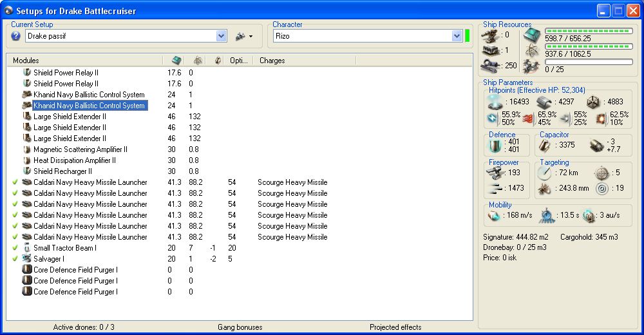
Task: Click the targeting range icon showing 72 km
Action: tap(545, 173)
